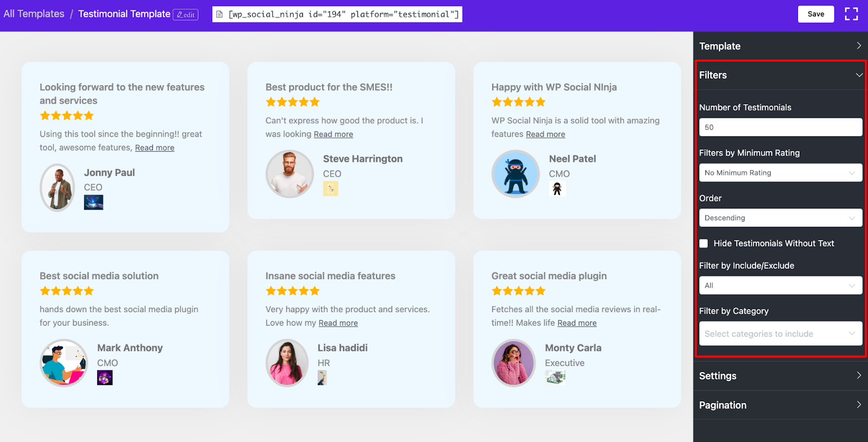Open the Order dropdown showing Descending
Screen dimensions: 868x442
click(781, 218)
